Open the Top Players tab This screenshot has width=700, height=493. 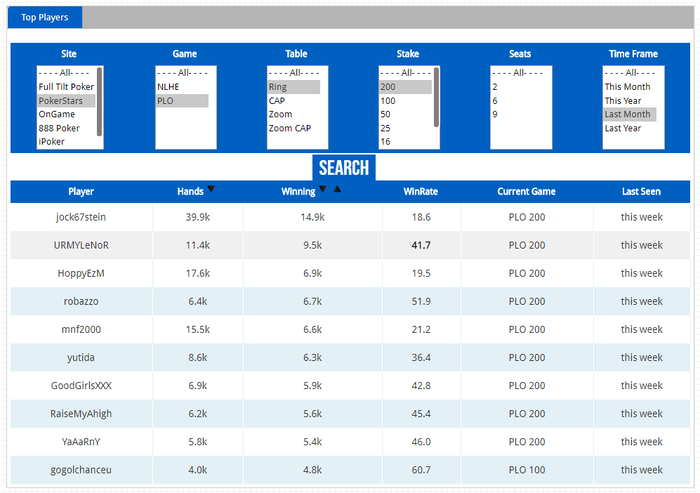pyautogui.click(x=45, y=17)
